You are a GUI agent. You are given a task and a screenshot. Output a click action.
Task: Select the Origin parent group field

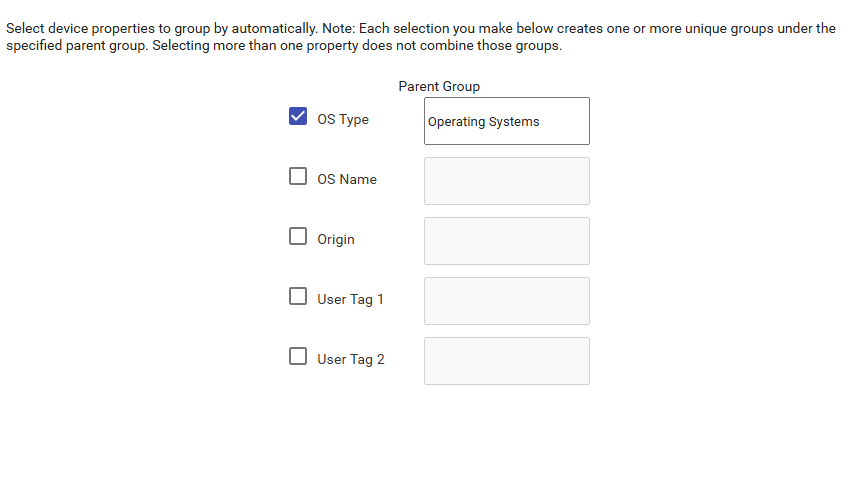coord(506,241)
